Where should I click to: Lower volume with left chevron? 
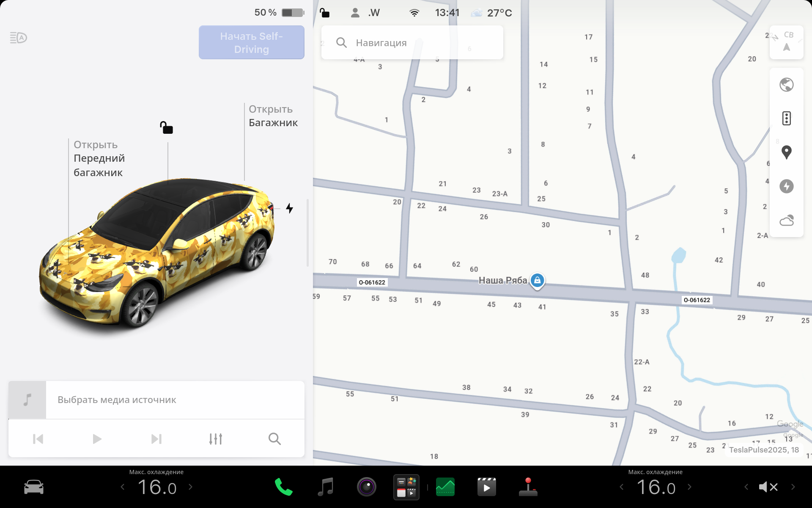coord(746,487)
